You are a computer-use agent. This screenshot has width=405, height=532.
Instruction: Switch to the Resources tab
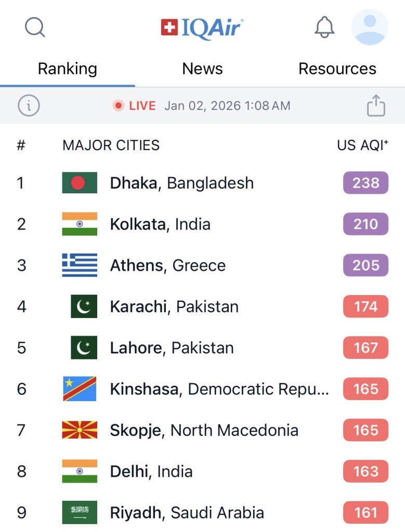(337, 69)
